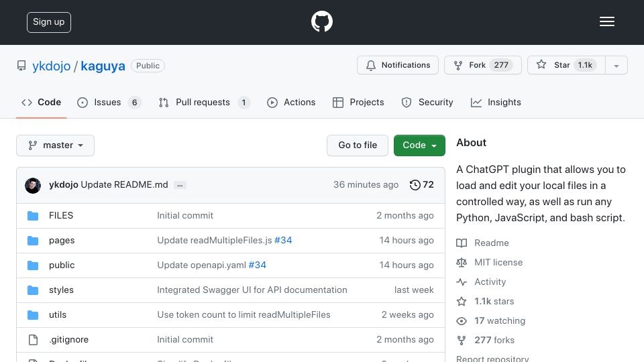Expand the master branch dropdown

[56, 145]
